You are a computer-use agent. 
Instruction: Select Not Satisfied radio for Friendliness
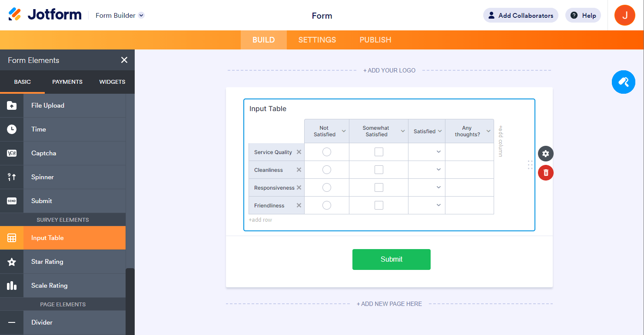point(327,205)
